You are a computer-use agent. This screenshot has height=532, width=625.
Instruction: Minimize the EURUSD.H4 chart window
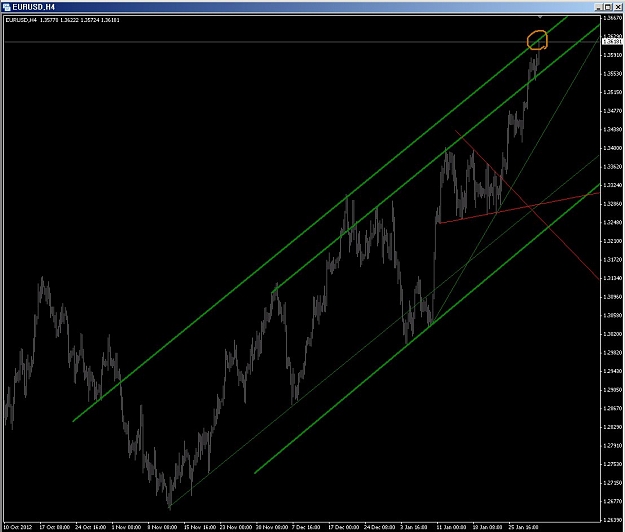coord(598,7)
